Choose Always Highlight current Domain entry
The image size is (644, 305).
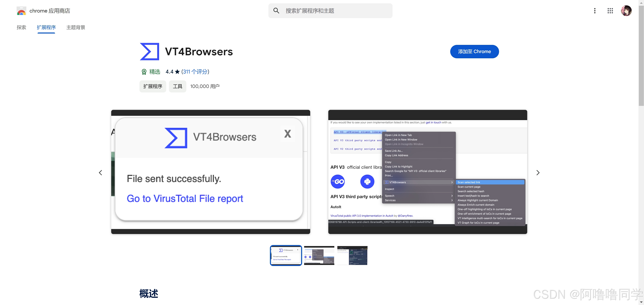click(490, 200)
